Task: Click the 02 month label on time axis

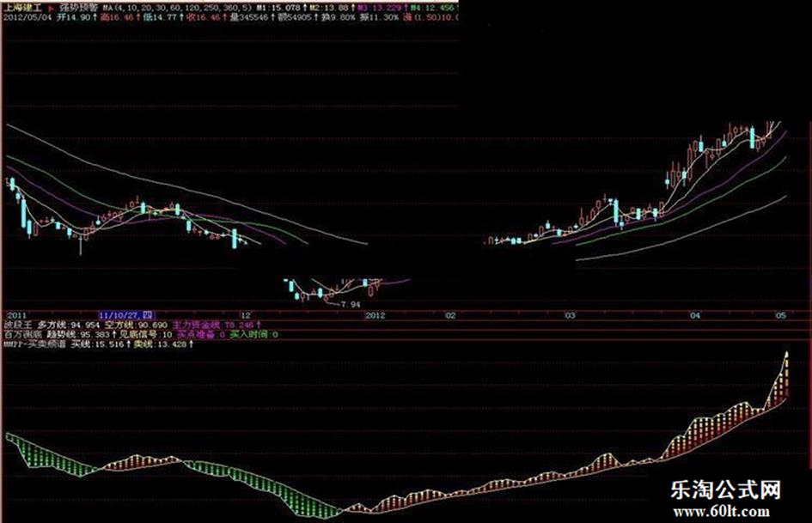Action: (x=450, y=315)
